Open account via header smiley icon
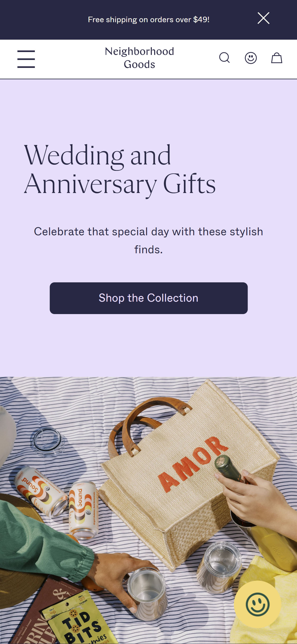Screen dimensions: 297x644 [x=251, y=58]
